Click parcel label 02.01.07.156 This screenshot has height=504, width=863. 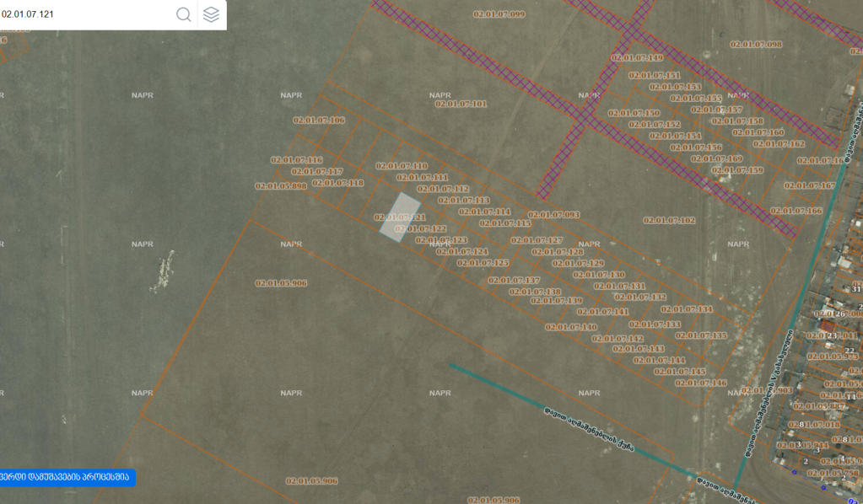696,147
